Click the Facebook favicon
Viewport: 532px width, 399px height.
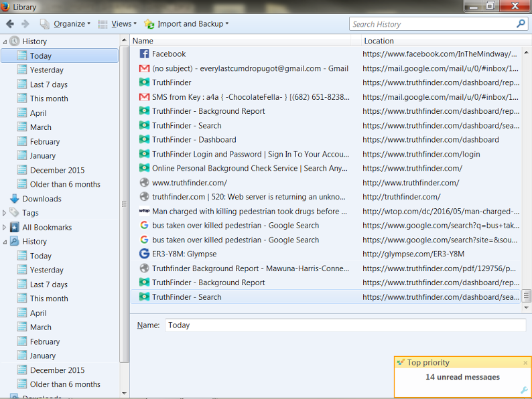click(144, 54)
